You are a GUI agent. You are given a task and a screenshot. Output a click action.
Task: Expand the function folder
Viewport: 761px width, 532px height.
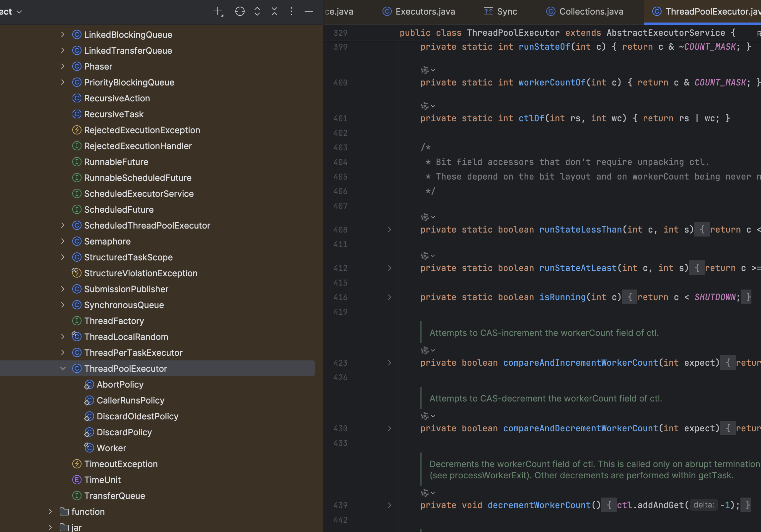pos(50,511)
